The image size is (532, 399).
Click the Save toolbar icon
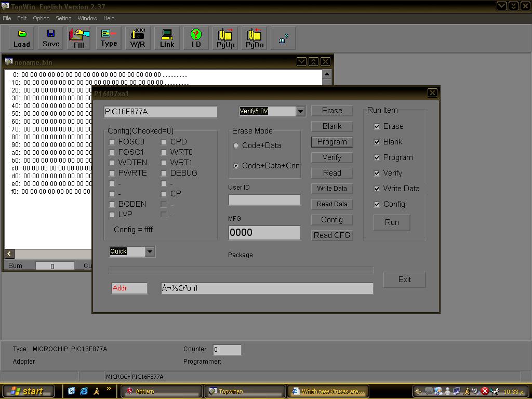pos(51,38)
